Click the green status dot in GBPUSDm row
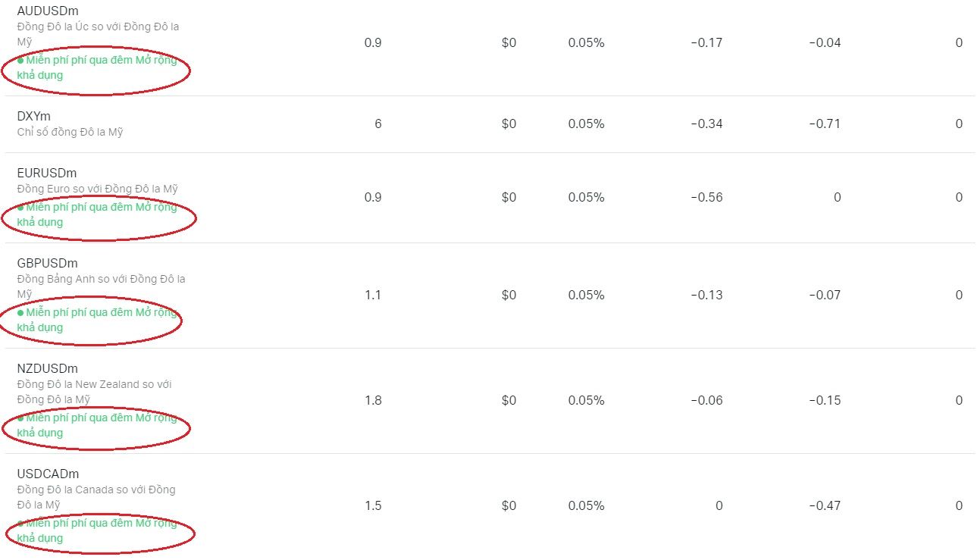Image resolution: width=980 pixels, height=560 pixels. pyautogui.click(x=20, y=312)
